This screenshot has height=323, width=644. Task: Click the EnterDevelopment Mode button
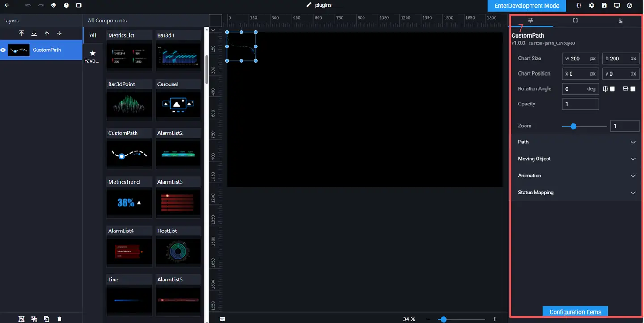coord(526,6)
